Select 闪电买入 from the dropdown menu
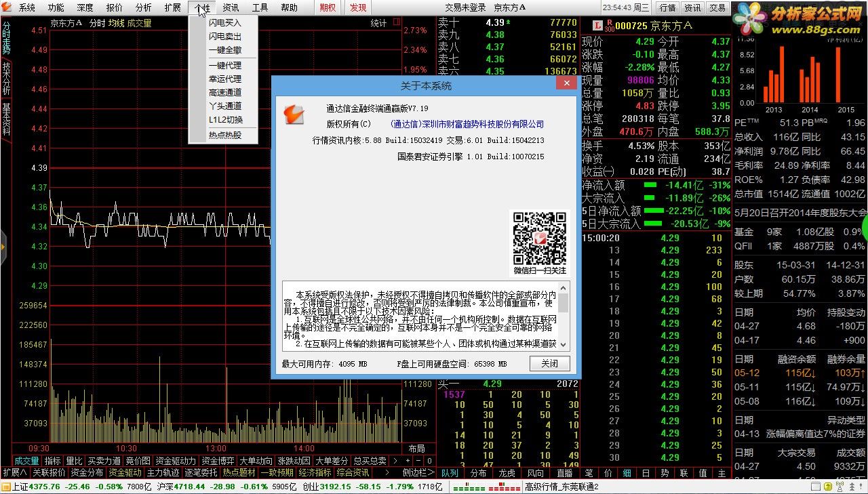Screen dimensions: 868x494 pyautogui.click(x=225, y=23)
